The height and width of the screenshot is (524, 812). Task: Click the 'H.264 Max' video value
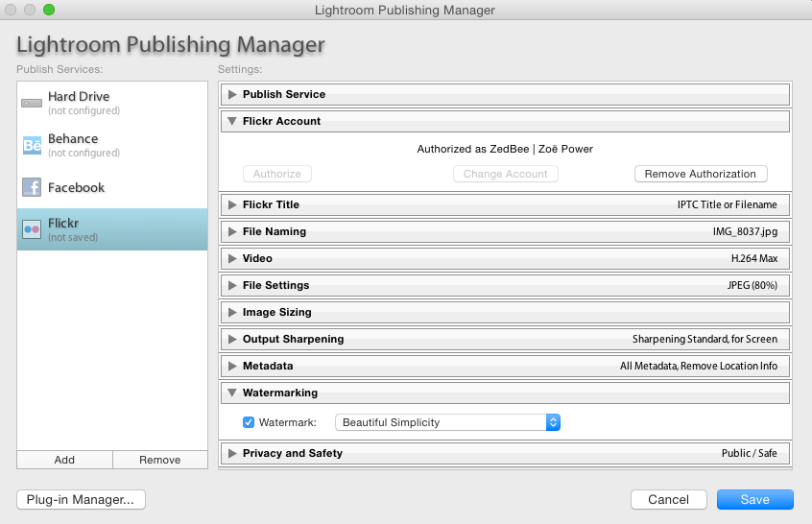click(754, 258)
